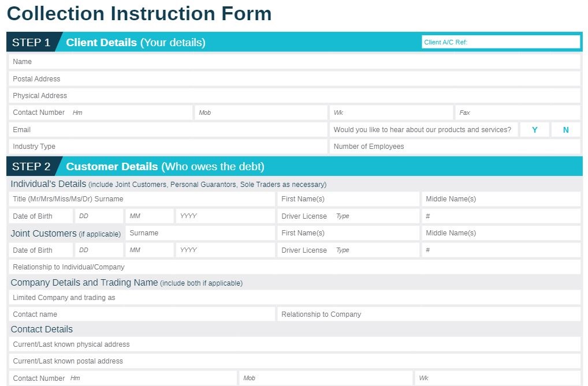The height and width of the screenshot is (386, 588).
Task: Click the Joint Customers label
Action: (x=43, y=234)
